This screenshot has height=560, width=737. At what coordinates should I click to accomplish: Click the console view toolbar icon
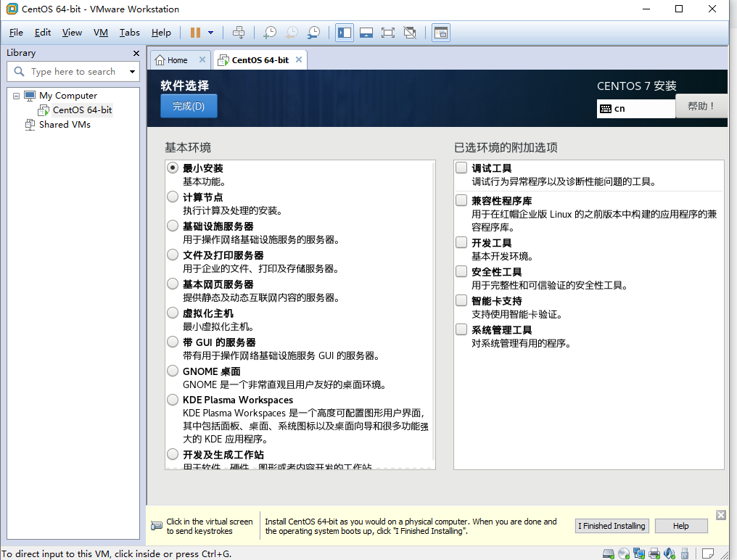pyautogui.click(x=441, y=33)
